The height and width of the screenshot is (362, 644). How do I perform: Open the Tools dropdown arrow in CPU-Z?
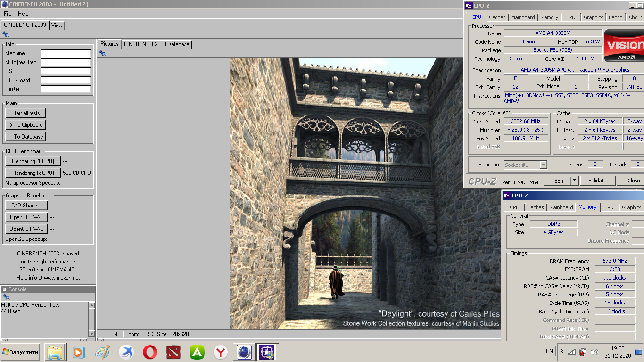(x=574, y=181)
